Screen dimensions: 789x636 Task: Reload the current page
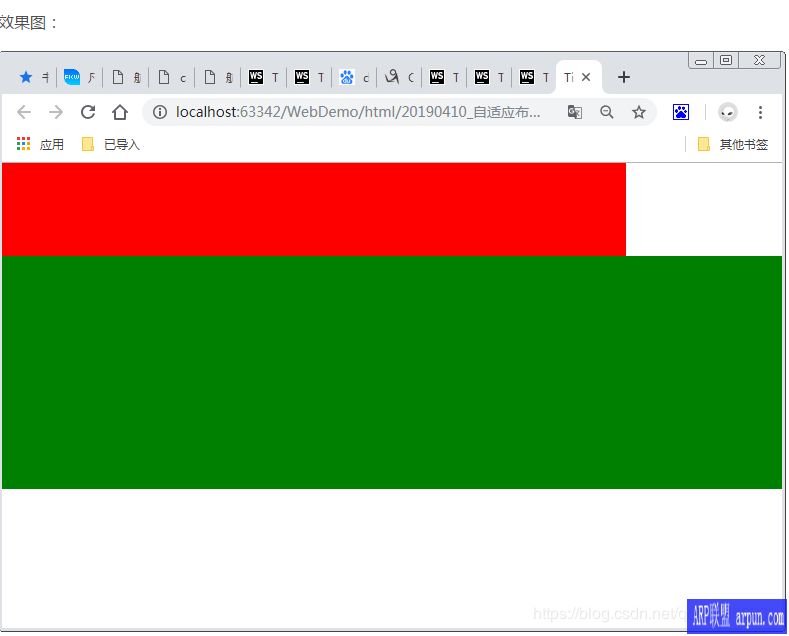coord(88,112)
